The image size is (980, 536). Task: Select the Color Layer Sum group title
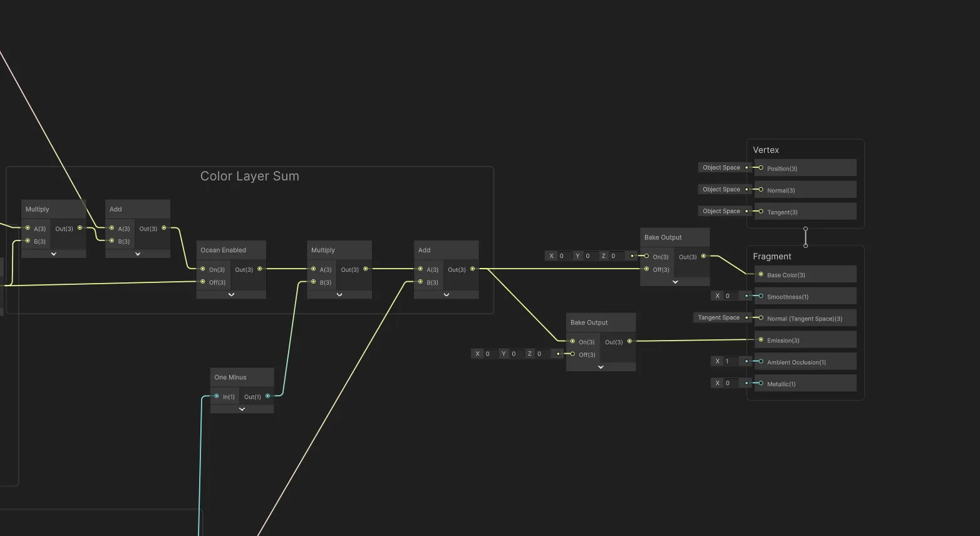click(x=249, y=177)
